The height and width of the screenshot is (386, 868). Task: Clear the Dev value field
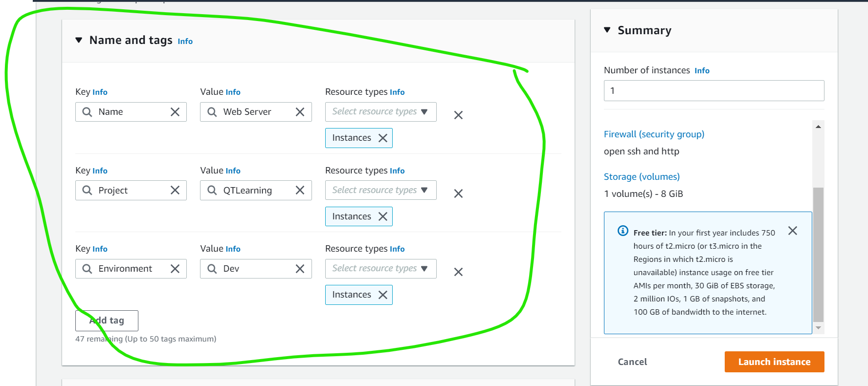(300, 269)
